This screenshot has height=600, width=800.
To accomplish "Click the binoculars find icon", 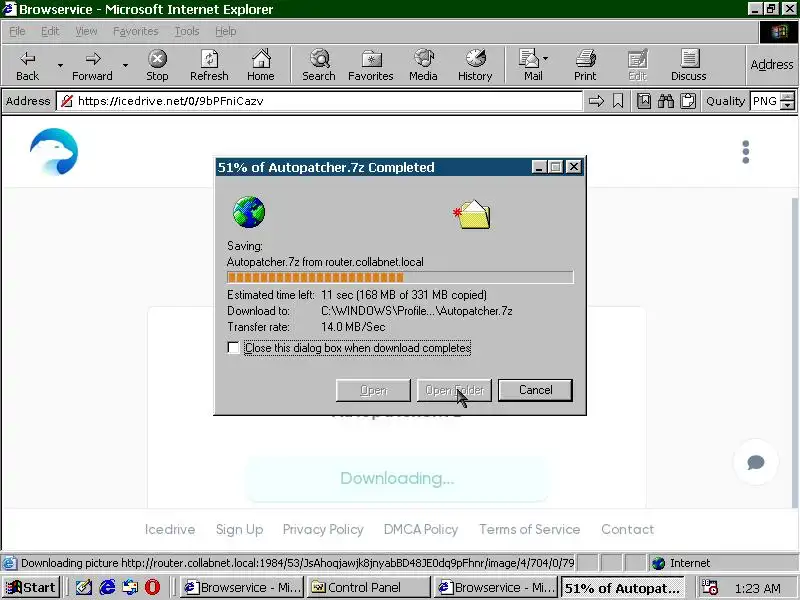I will (666, 101).
